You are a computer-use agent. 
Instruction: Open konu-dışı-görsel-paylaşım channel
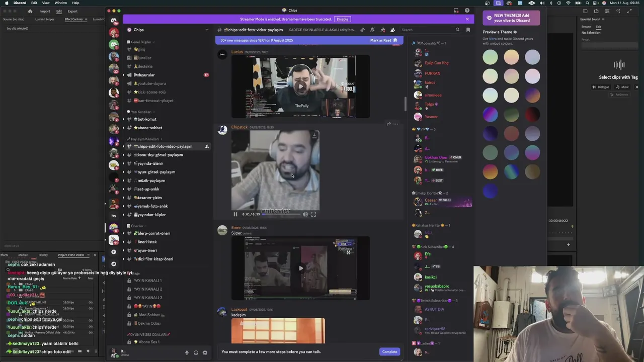coord(160,155)
